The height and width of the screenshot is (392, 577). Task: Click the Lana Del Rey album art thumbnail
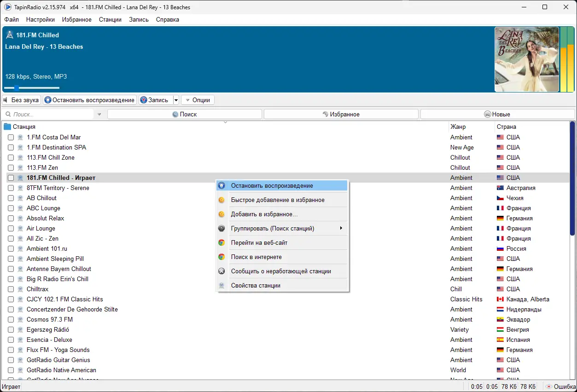[x=527, y=59]
